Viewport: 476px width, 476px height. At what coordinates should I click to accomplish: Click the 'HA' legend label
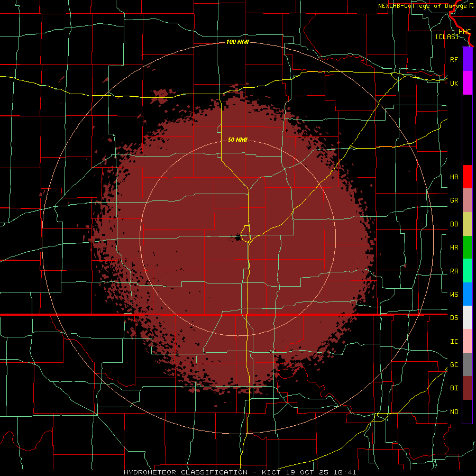pos(454,177)
